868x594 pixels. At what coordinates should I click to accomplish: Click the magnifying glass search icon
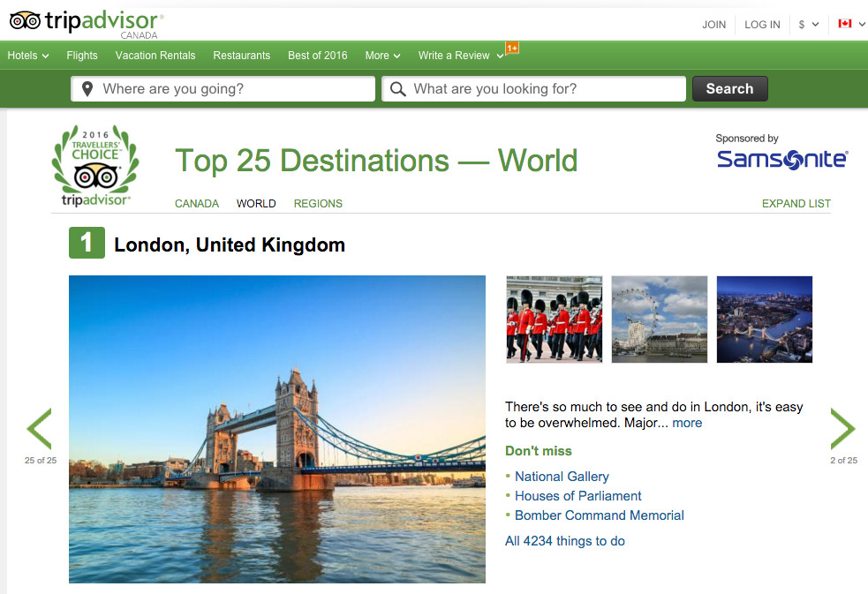397,89
